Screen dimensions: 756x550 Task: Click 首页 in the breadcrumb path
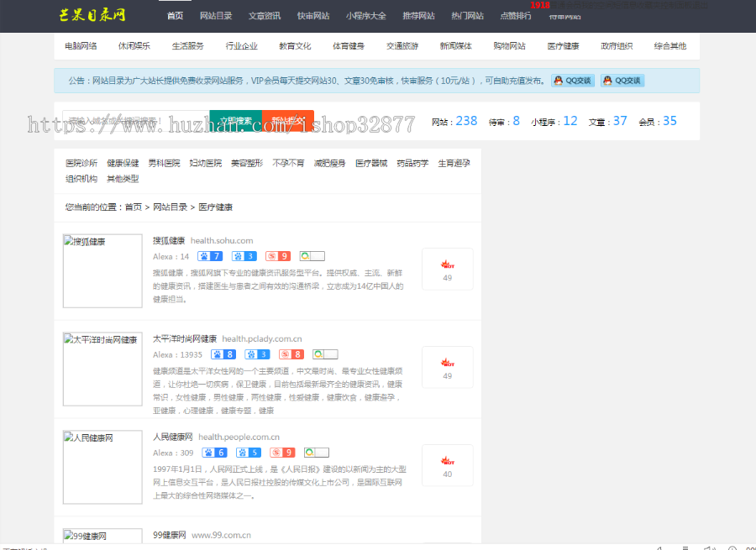click(x=134, y=207)
